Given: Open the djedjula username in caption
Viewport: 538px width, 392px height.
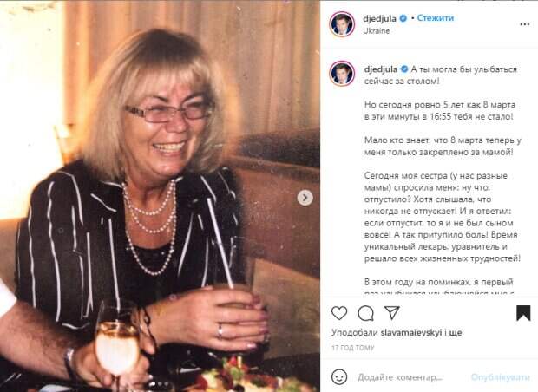Looking at the screenshot, I should [381, 69].
